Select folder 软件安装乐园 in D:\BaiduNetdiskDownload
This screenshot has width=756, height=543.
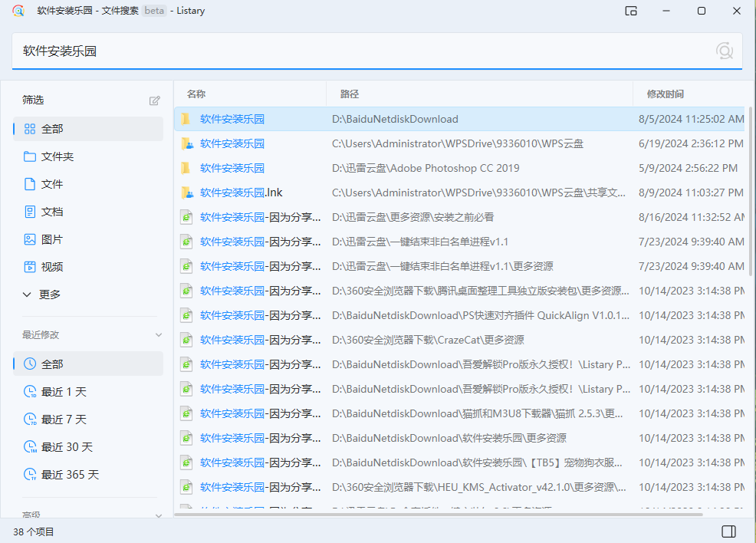click(459, 119)
